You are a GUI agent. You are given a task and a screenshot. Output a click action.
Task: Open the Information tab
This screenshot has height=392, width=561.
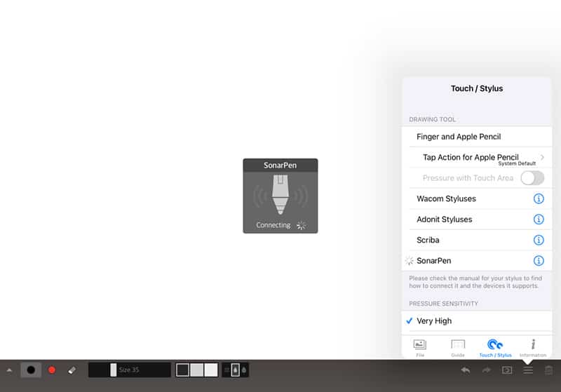point(533,347)
